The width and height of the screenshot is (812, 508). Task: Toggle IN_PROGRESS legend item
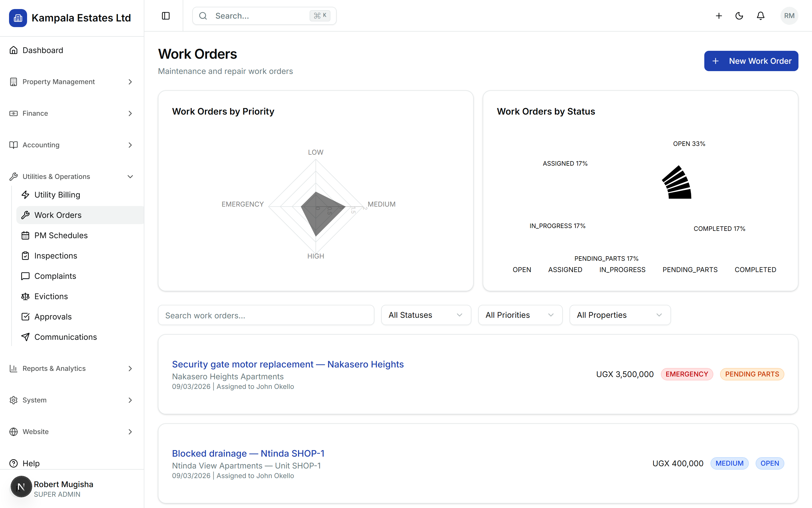point(622,270)
